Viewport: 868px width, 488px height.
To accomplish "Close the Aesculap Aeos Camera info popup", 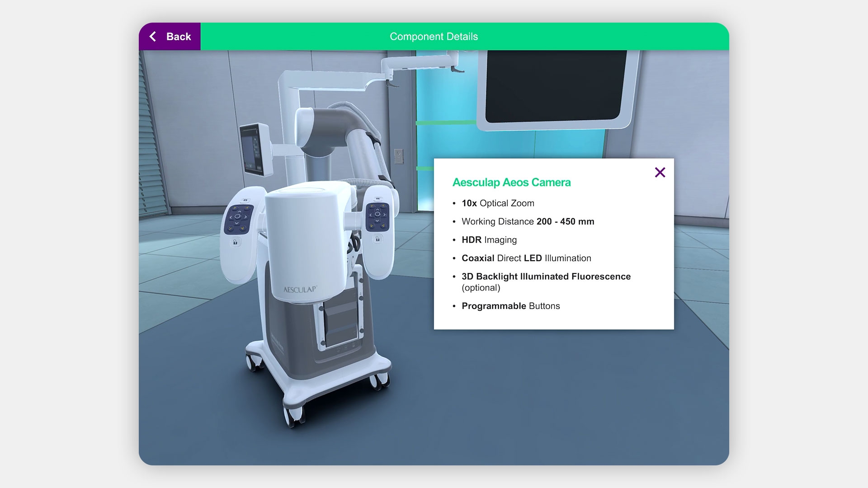I will 660,172.
